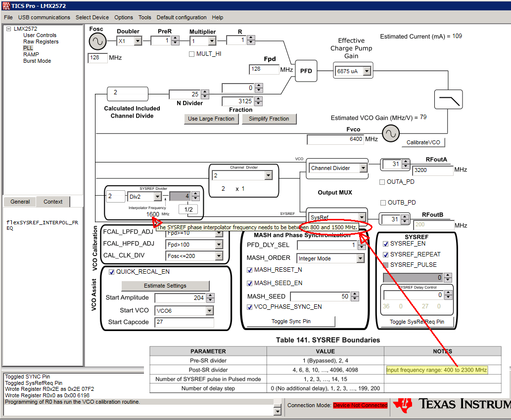Open the Default configuration menu
The image size is (511, 420).
tap(182, 17)
